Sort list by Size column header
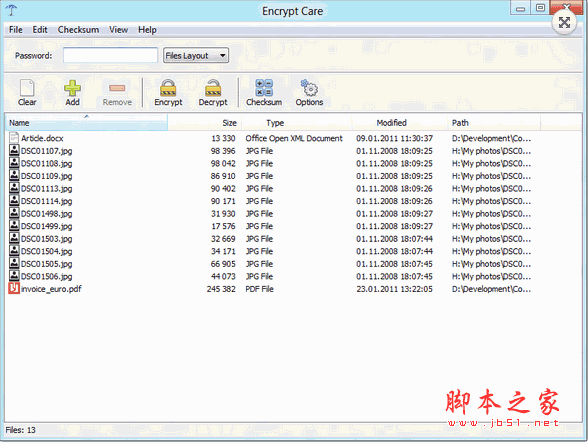Image resolution: width=588 pixels, height=444 pixels. pyautogui.click(x=205, y=123)
